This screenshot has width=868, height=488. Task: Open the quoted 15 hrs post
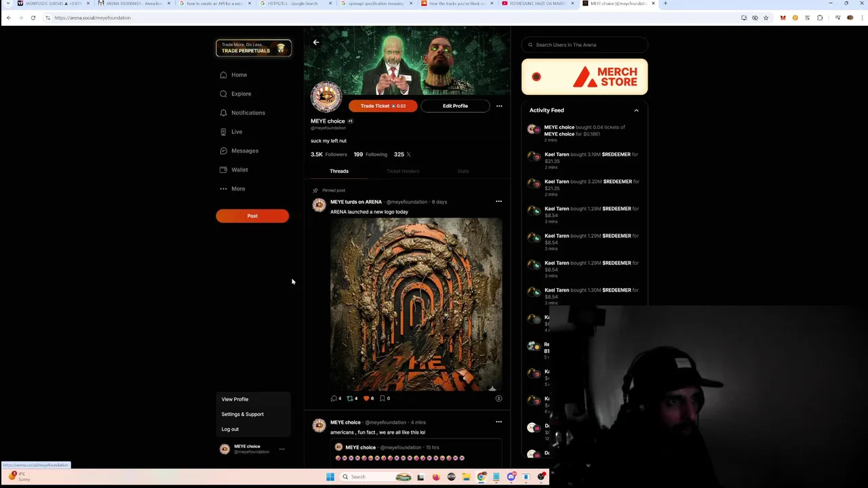tap(416, 453)
